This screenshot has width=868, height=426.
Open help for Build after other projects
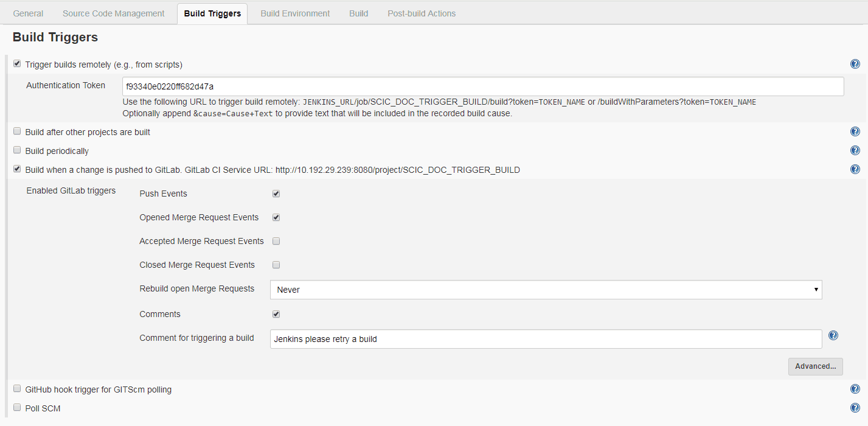855,131
